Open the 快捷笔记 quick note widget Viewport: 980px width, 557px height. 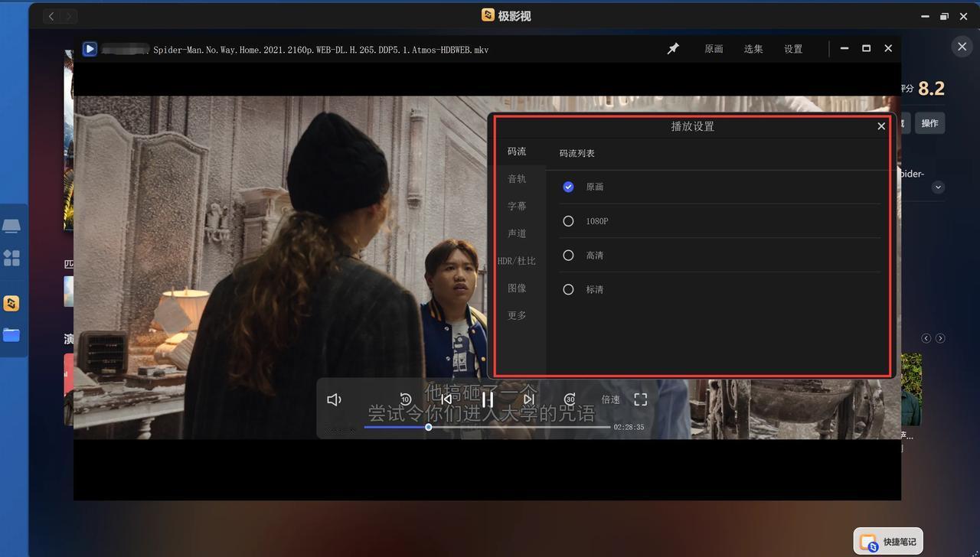[x=888, y=542]
